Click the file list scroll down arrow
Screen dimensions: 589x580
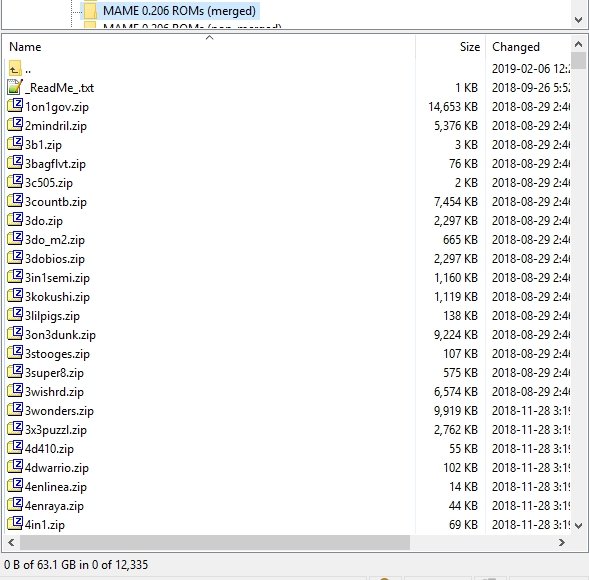[x=578, y=525]
